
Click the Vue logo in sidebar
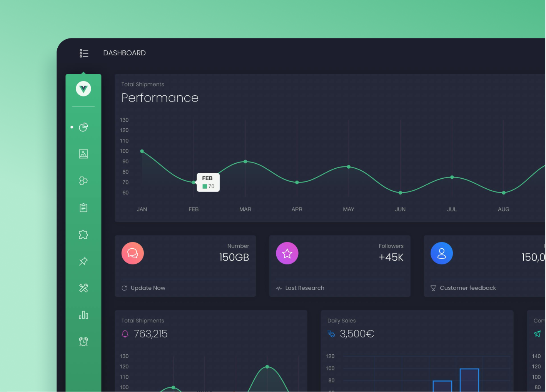point(83,89)
